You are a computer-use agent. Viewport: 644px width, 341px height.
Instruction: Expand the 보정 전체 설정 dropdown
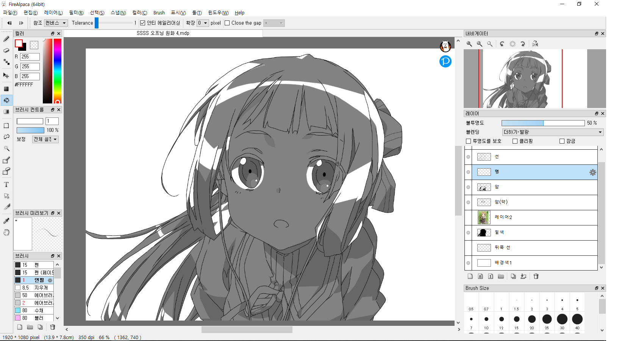(45, 139)
